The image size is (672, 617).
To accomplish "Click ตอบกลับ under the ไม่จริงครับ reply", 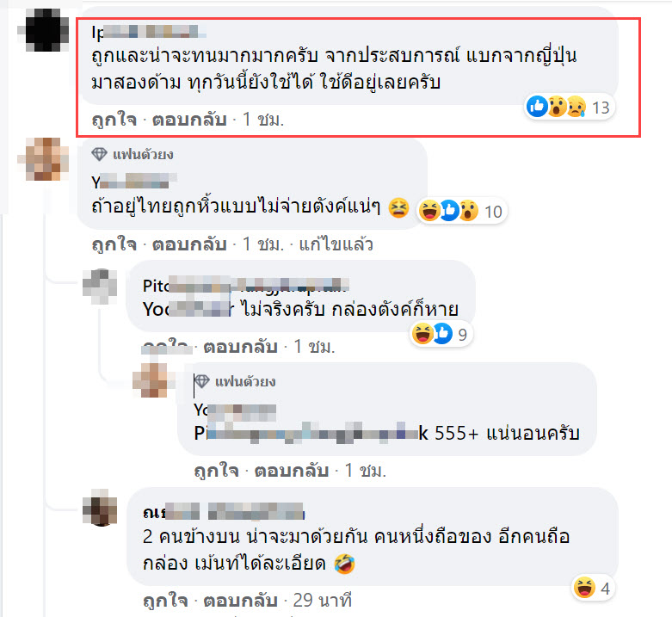I will (240, 346).
